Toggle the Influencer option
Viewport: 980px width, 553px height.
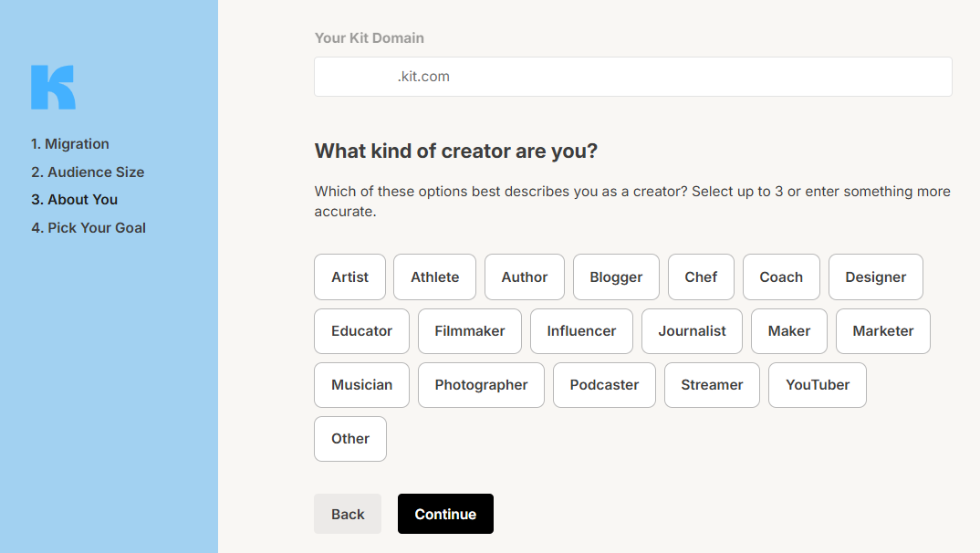581,331
